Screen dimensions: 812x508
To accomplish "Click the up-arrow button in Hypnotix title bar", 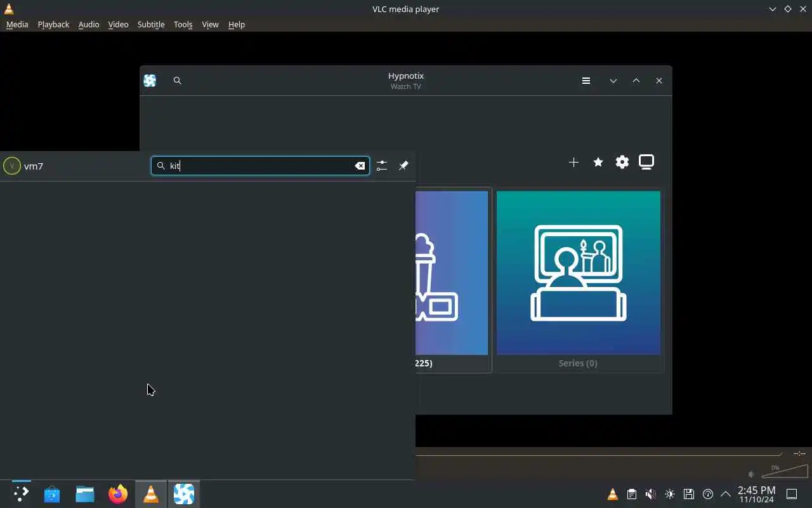I will point(636,81).
